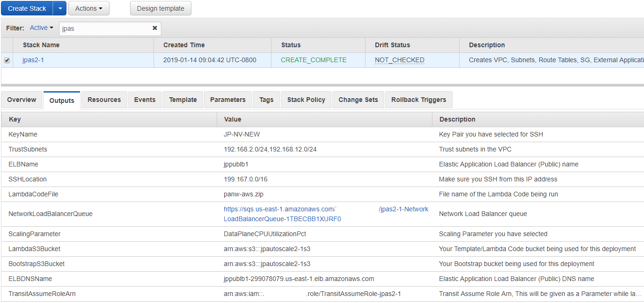Open the Active filter dropdown
This screenshot has width=644, height=303.
[x=41, y=28]
